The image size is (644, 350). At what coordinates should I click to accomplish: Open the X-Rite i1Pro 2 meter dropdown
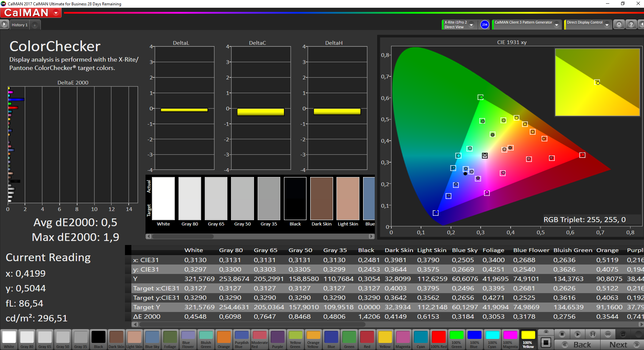click(x=471, y=25)
